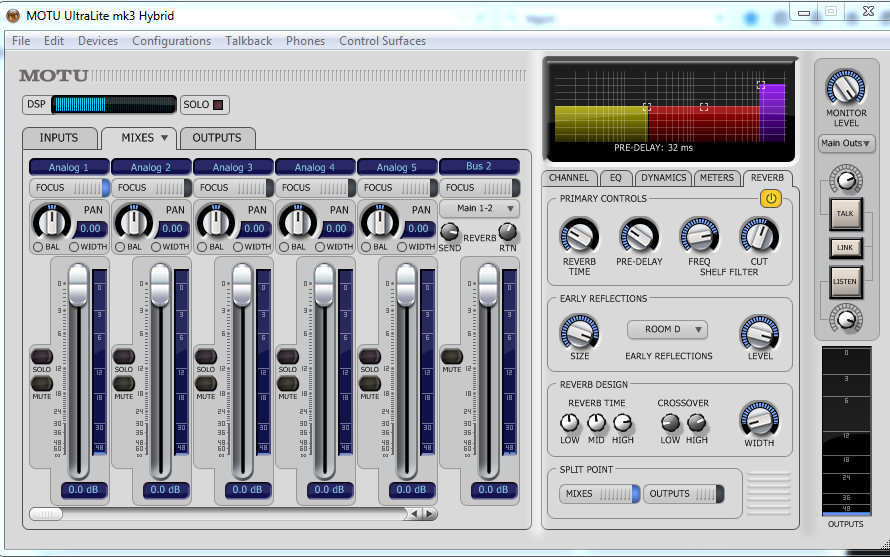Click the Early Reflections Size knob

click(579, 332)
